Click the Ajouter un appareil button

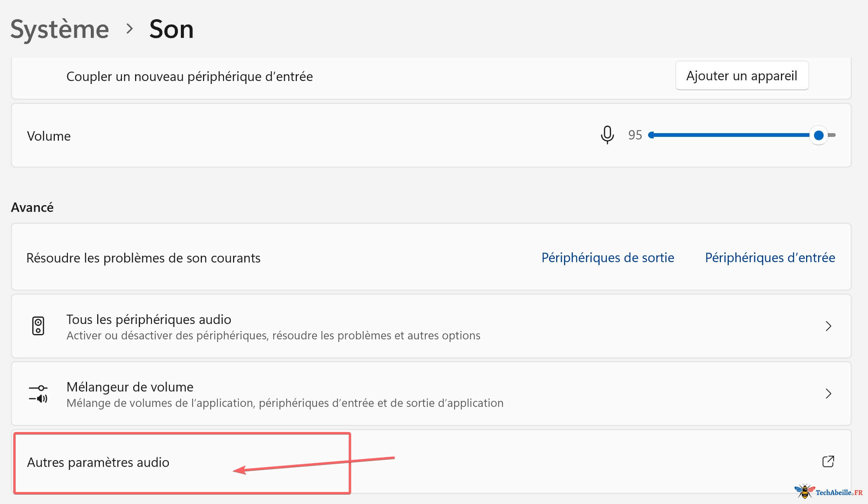741,75
